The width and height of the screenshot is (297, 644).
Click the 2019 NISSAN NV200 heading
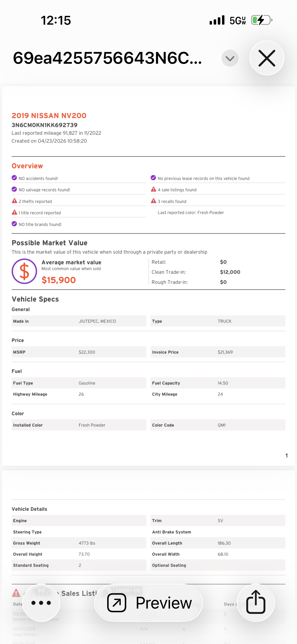tap(49, 116)
